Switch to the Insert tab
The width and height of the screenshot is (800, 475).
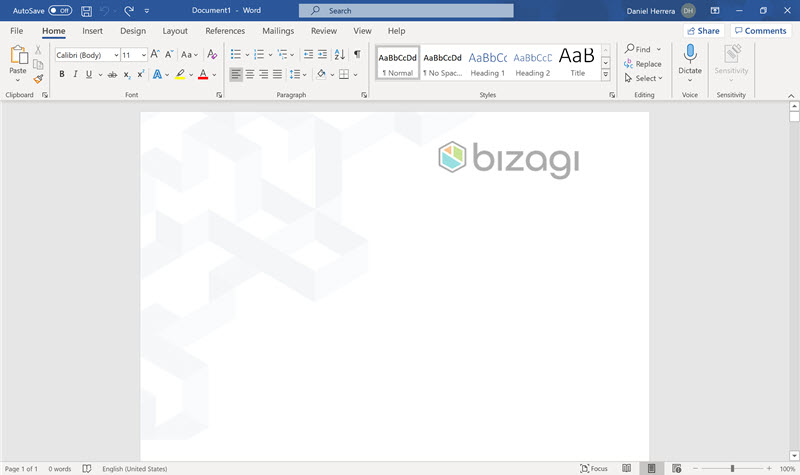tap(92, 31)
